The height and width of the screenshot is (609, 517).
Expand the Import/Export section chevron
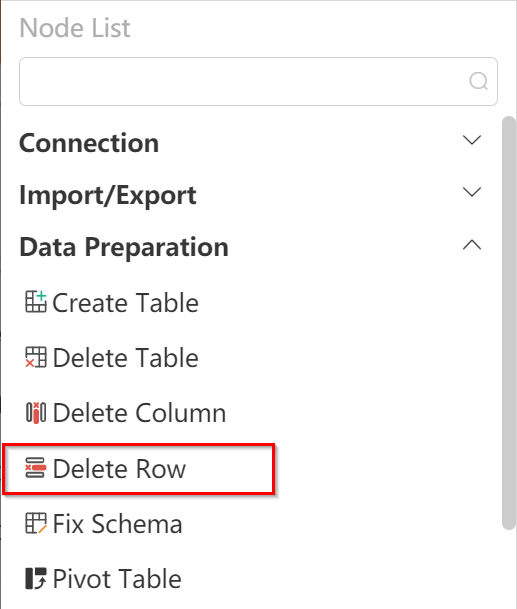(472, 192)
